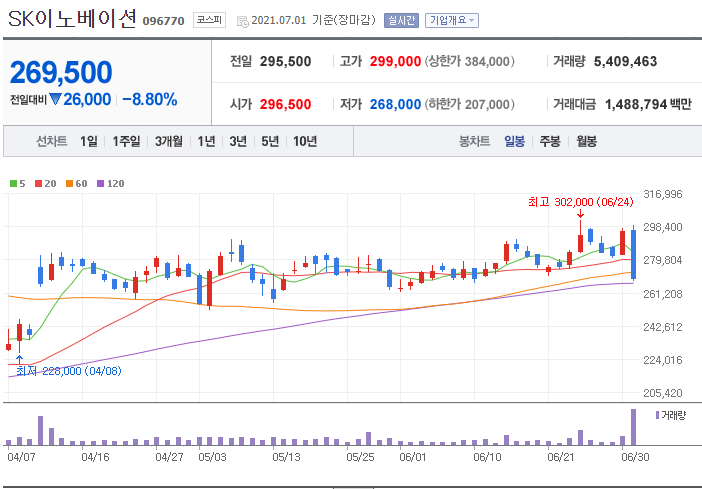Select the 1일 line chart tab
Viewport: 702px width, 489px height.
[x=89, y=142]
